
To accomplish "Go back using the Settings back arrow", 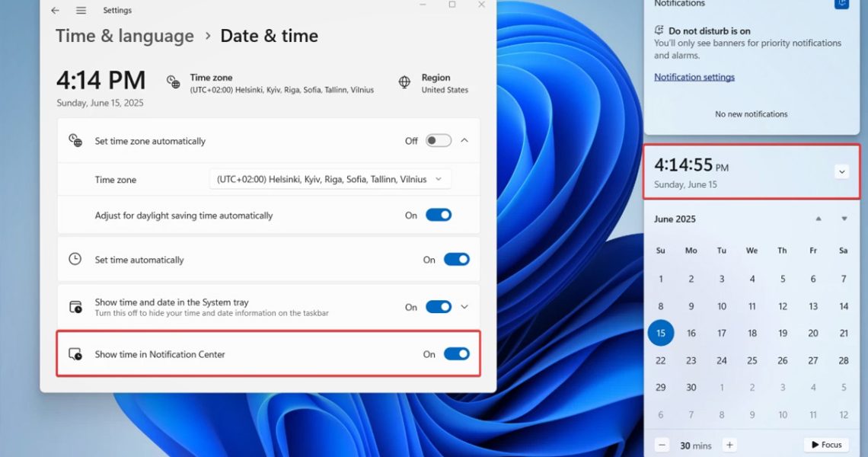I will click(55, 11).
